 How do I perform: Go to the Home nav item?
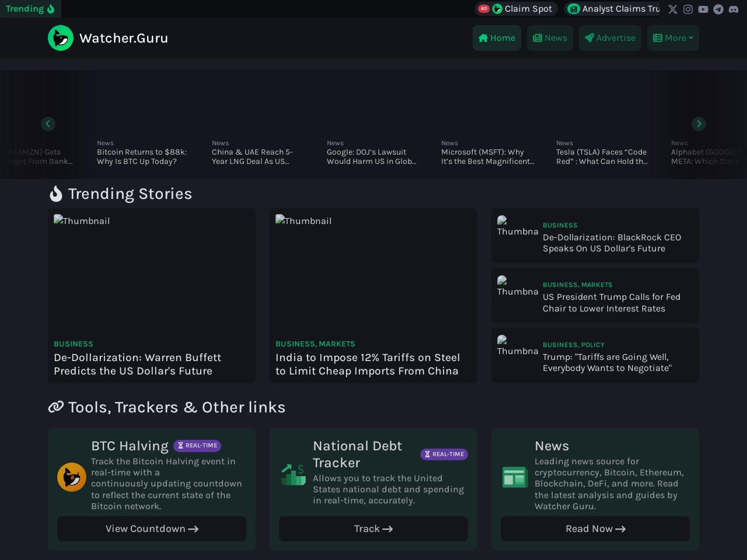click(x=497, y=38)
